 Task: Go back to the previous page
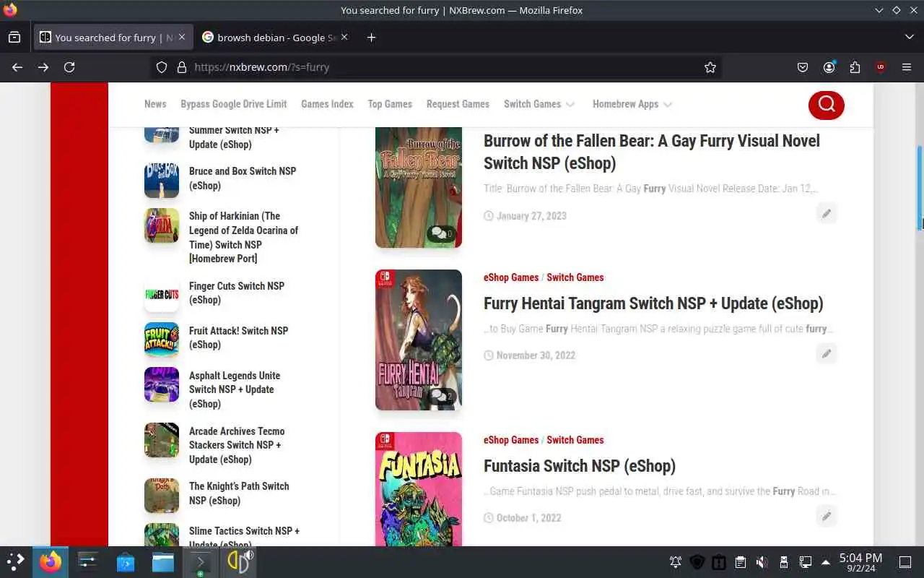click(17, 67)
